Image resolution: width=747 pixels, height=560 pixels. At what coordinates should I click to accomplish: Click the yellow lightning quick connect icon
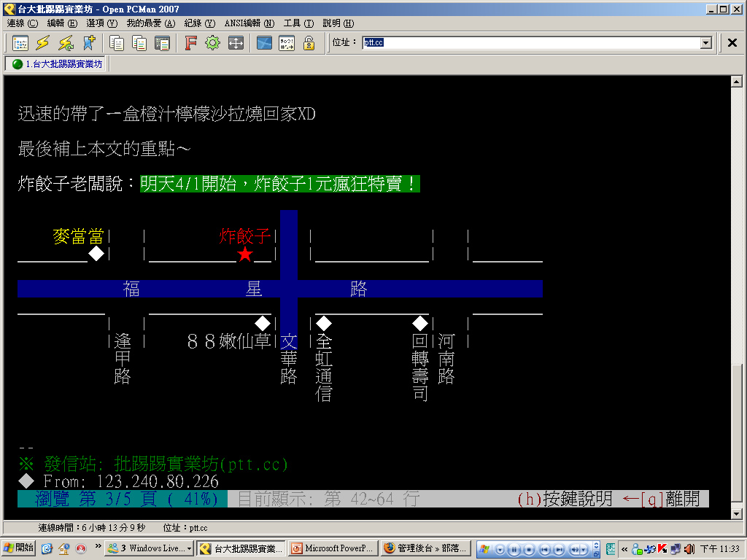43,43
